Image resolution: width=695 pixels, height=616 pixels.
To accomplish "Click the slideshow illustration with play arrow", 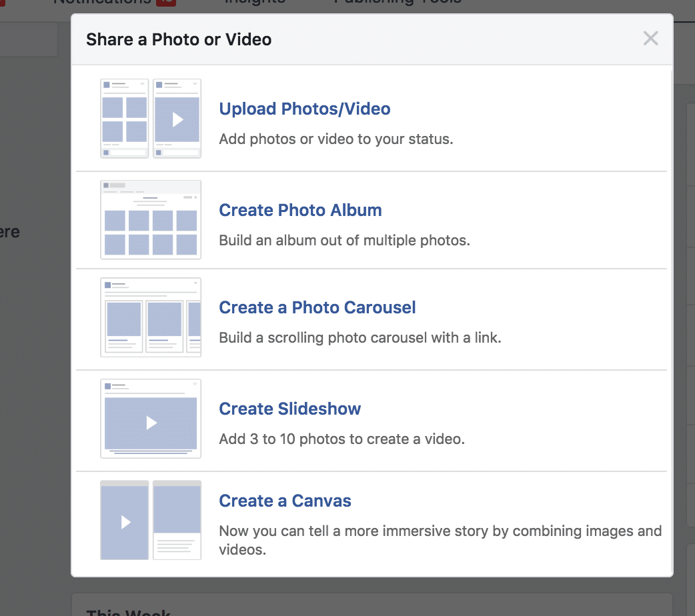I will point(151,419).
